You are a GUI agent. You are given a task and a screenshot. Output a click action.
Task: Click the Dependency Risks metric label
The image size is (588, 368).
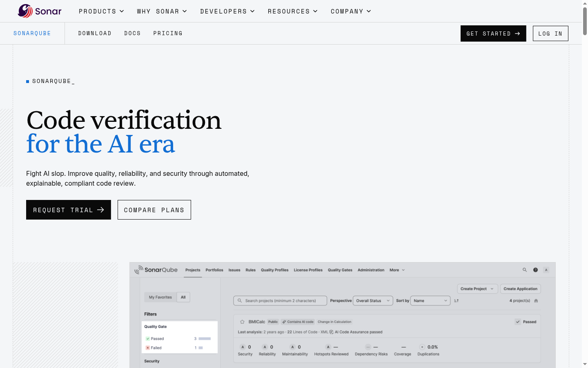(x=371, y=354)
